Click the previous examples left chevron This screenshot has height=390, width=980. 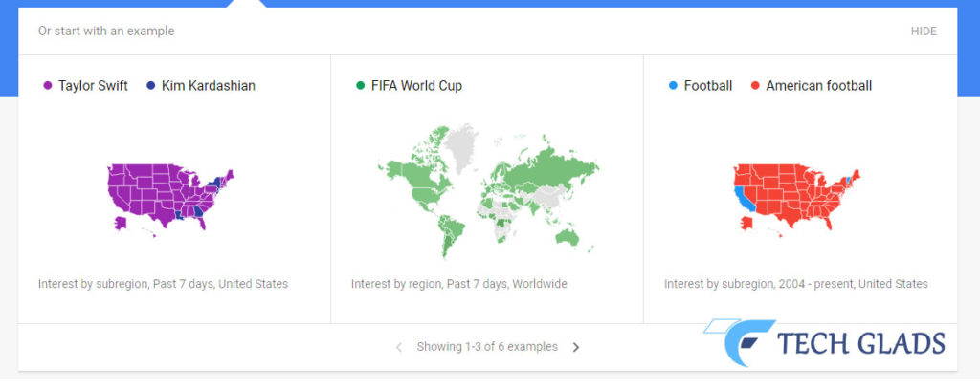(399, 347)
